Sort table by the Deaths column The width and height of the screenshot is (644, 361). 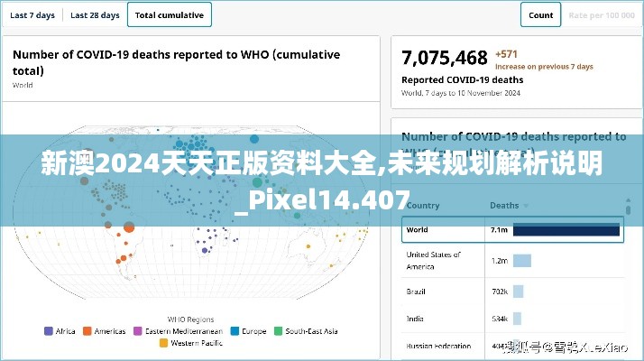[504, 206]
